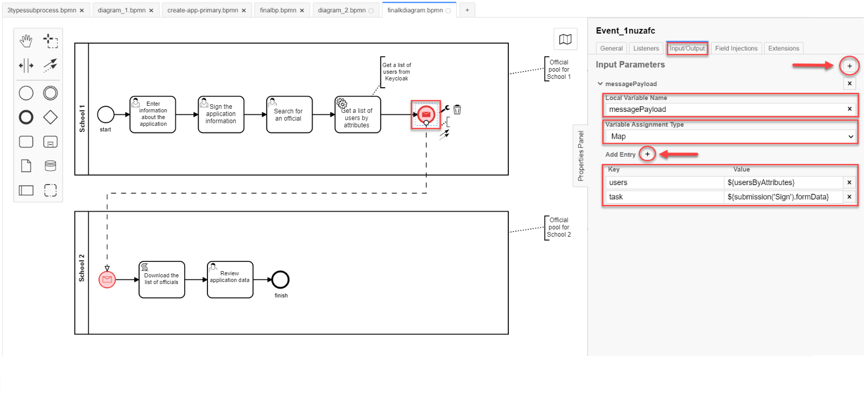
Task: Activate the global connect tool
Action: tap(51, 65)
